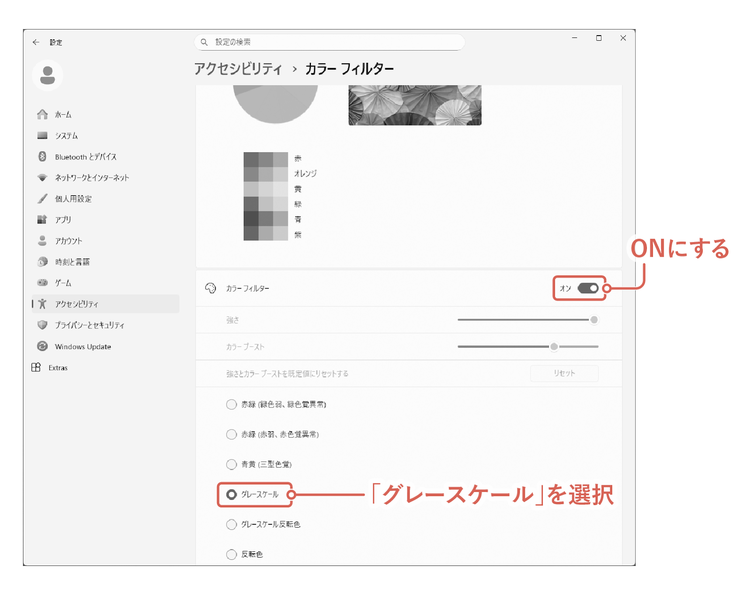Click the 個人用設定 brush icon
The image size is (750, 595).
(x=43, y=198)
